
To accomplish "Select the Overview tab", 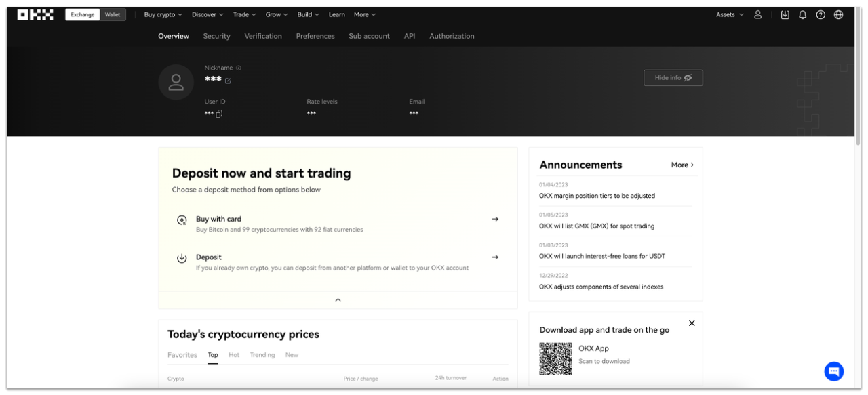I will coord(174,36).
